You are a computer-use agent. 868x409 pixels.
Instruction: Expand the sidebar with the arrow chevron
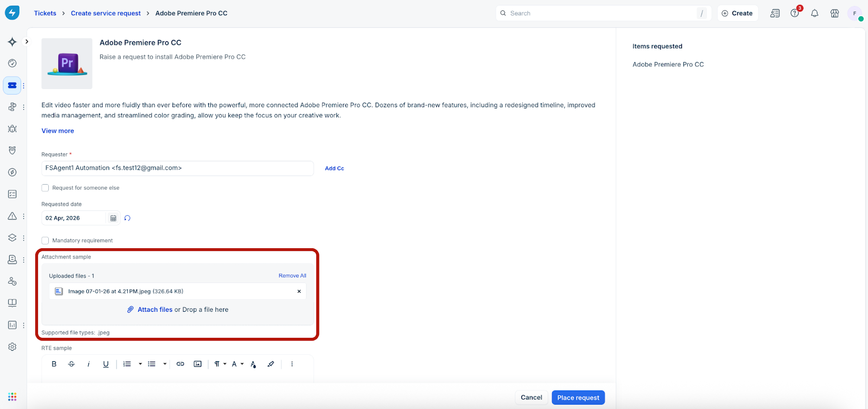[x=27, y=42]
